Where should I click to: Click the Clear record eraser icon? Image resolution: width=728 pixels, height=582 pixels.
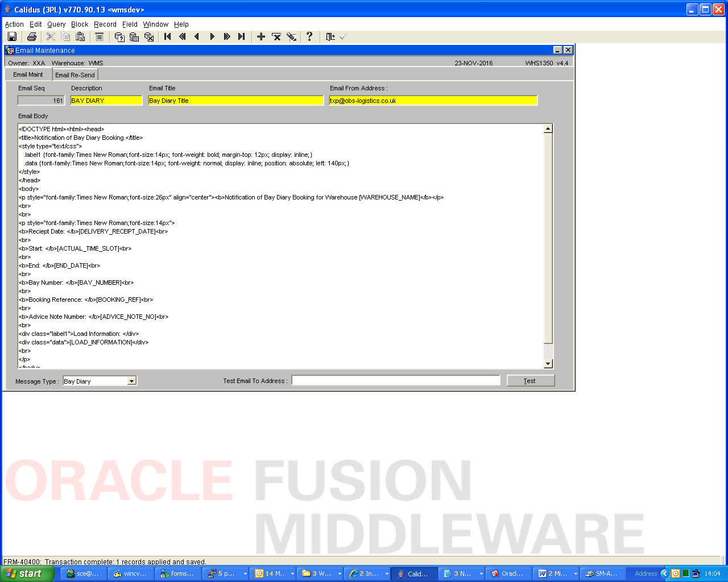291,36
